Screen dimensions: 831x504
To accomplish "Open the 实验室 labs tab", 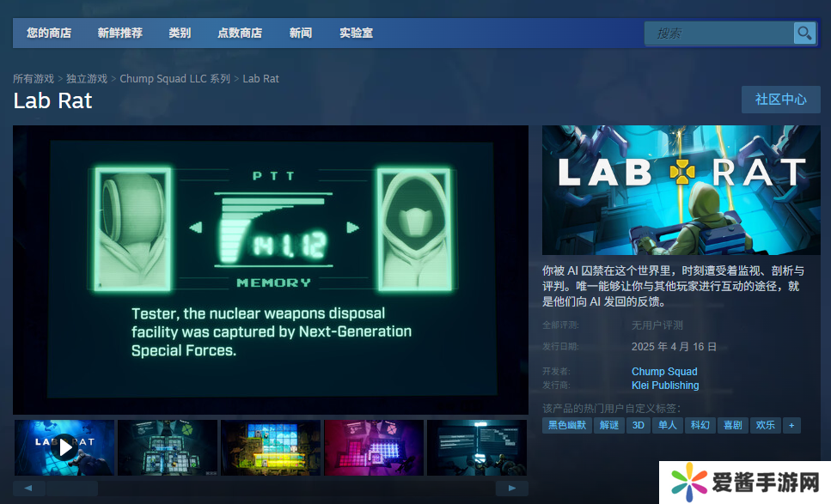I will point(356,33).
